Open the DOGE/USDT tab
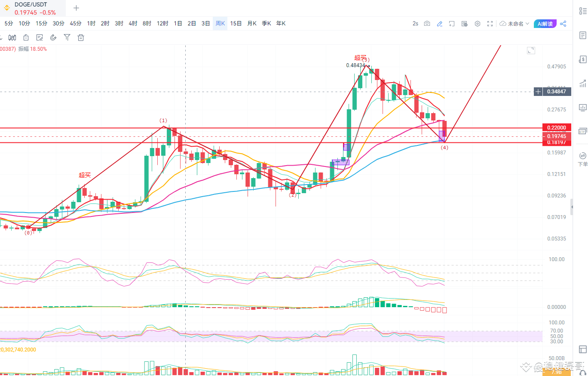Viewport: 588px width, 376px height. pyautogui.click(x=33, y=8)
